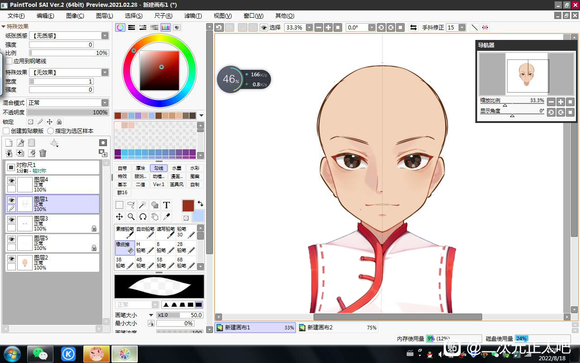Open WeChat from the Windows taskbar
The height and width of the screenshot is (363, 580).
[x=40, y=354]
